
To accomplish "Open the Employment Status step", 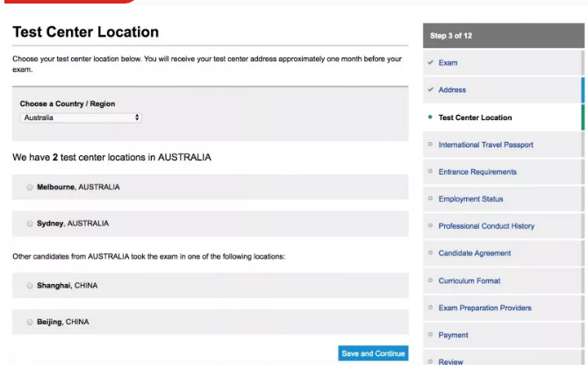I will pos(470,199).
